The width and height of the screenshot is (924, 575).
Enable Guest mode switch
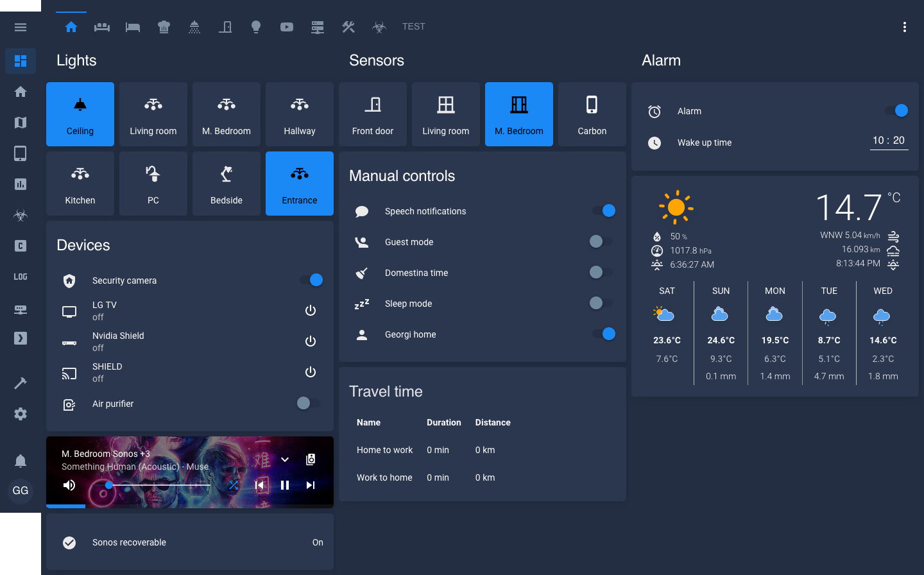(601, 241)
